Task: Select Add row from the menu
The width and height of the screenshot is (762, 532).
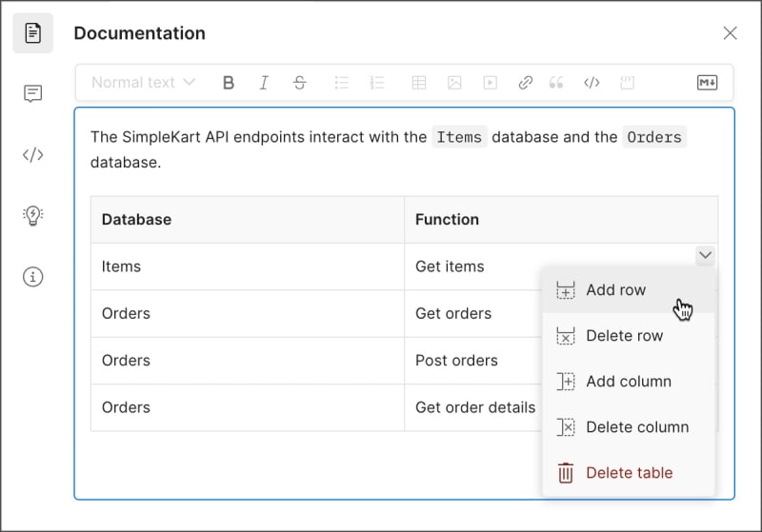Action: (615, 290)
